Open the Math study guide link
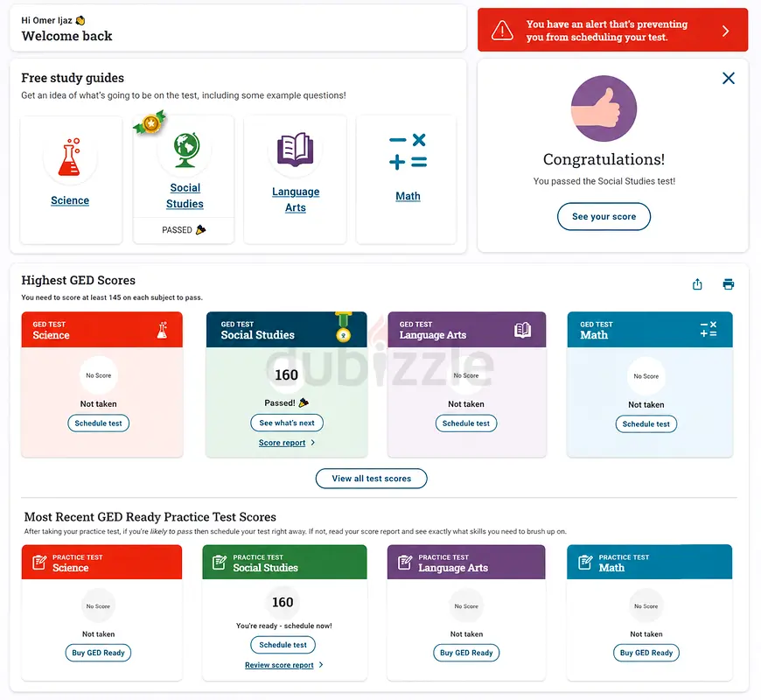The height and width of the screenshot is (700, 761). click(x=408, y=196)
